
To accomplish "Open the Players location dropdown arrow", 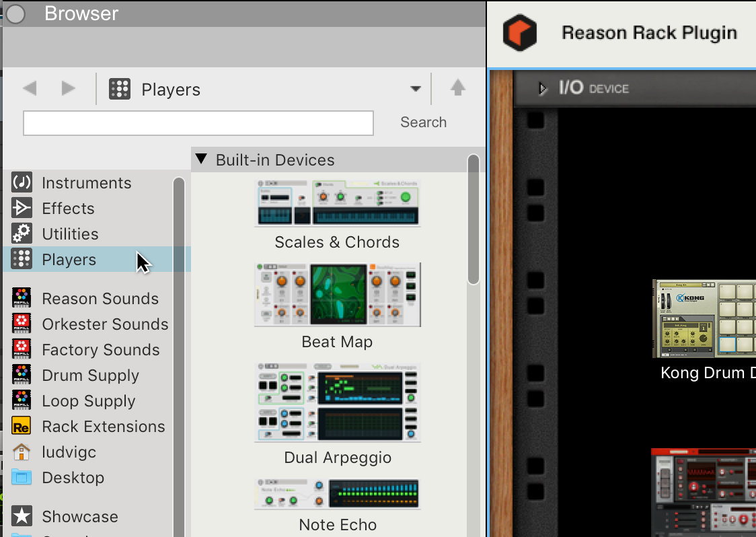I will pyautogui.click(x=416, y=89).
